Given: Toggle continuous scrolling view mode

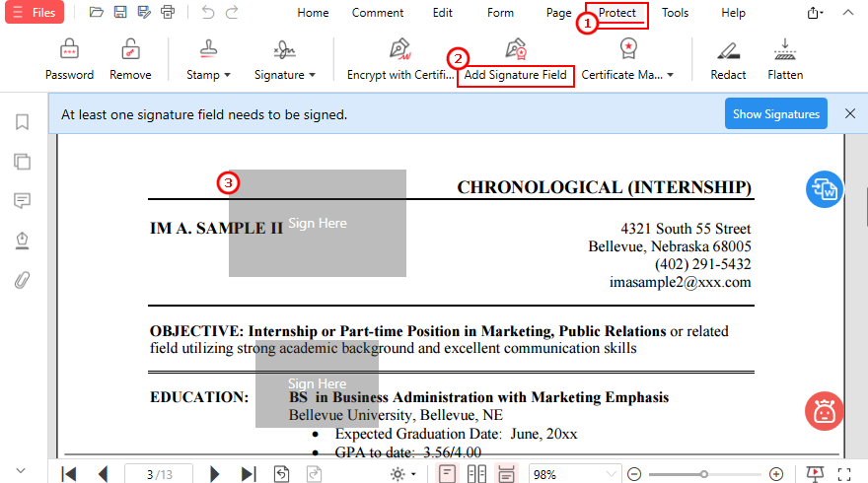Looking at the screenshot, I should click(507, 474).
